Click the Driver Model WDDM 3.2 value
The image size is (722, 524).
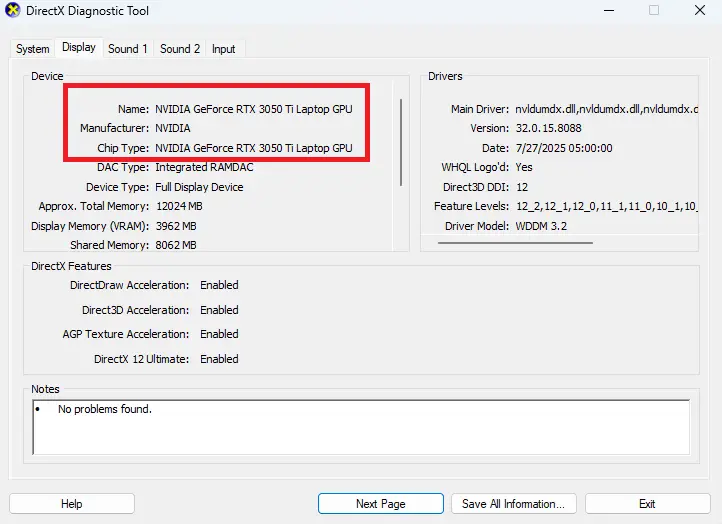[541, 226]
